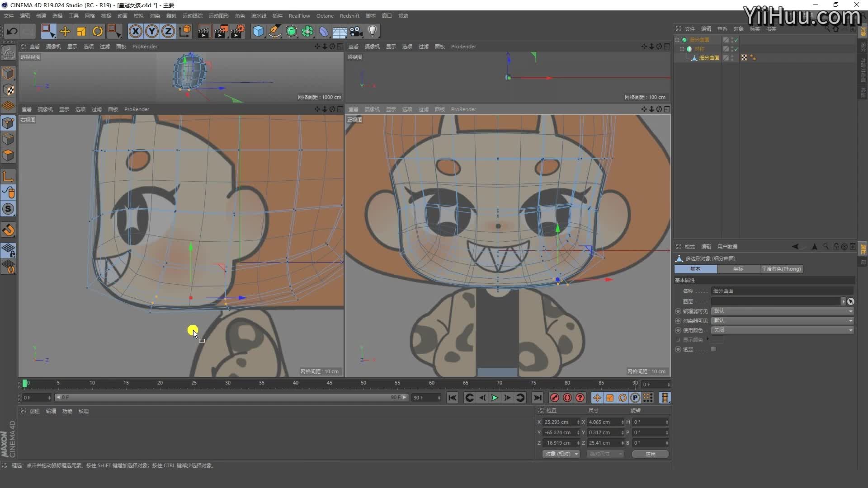This screenshot has width=868, height=488.
Task: Toggle Autokeying
Action: pos(567,398)
